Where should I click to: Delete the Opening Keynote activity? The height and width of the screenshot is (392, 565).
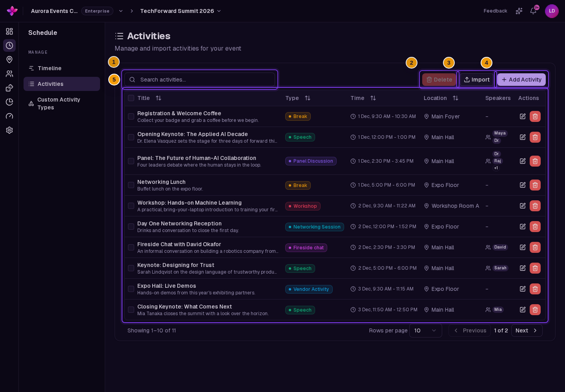[x=535, y=137]
